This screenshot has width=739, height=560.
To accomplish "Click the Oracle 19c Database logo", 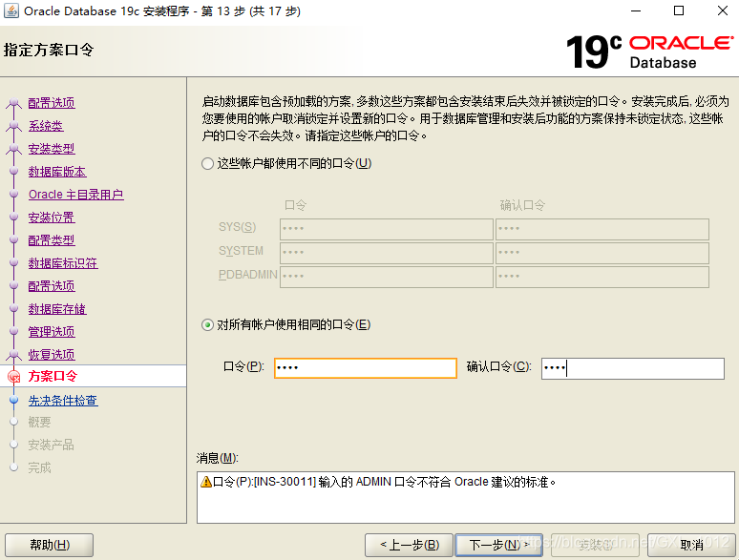I will pyautogui.click(x=649, y=52).
